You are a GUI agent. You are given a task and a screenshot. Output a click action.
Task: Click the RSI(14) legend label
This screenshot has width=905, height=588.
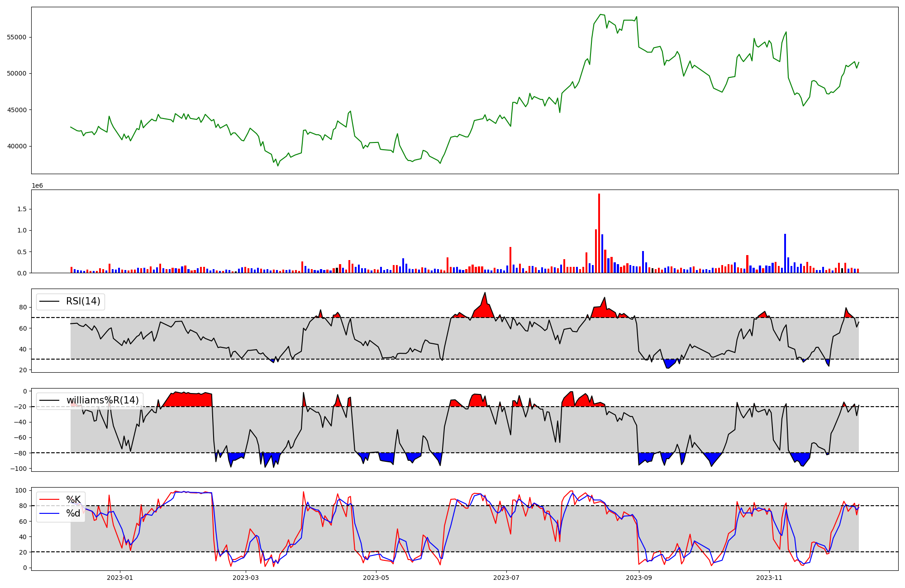click(x=83, y=301)
